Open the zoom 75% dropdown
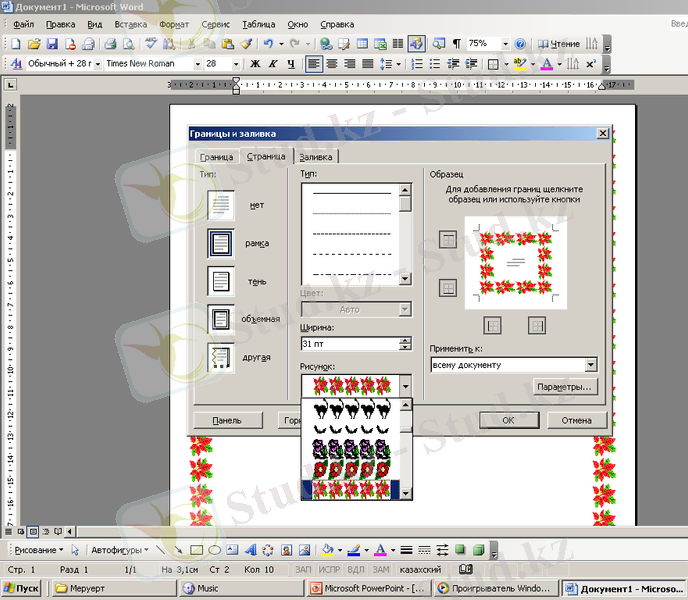 [x=505, y=44]
